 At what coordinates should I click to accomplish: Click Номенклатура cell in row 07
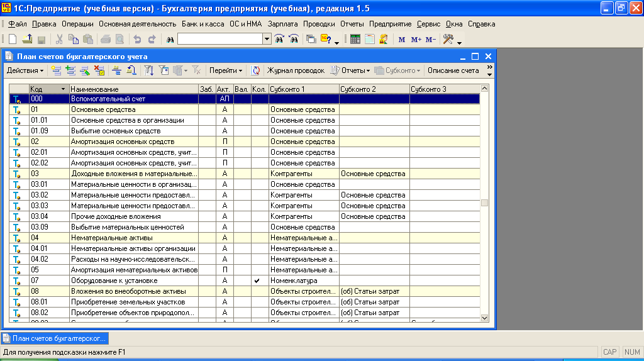coord(304,280)
